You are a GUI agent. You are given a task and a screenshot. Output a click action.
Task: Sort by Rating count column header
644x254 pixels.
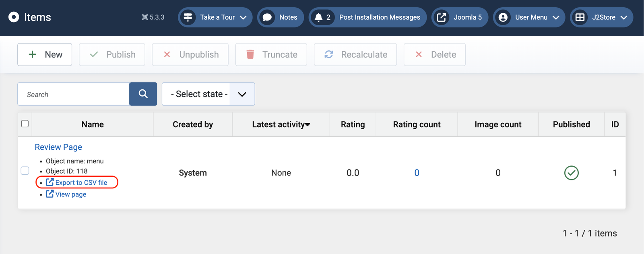(x=417, y=124)
